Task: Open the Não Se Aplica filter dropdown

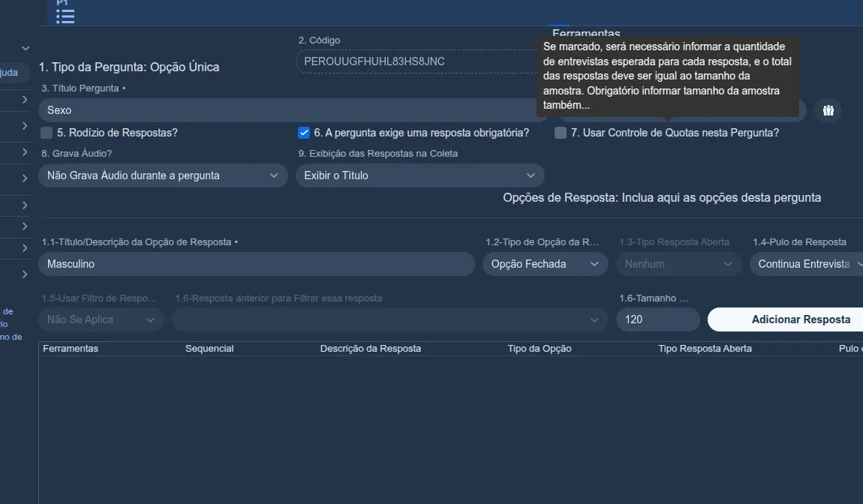Action: [101, 319]
